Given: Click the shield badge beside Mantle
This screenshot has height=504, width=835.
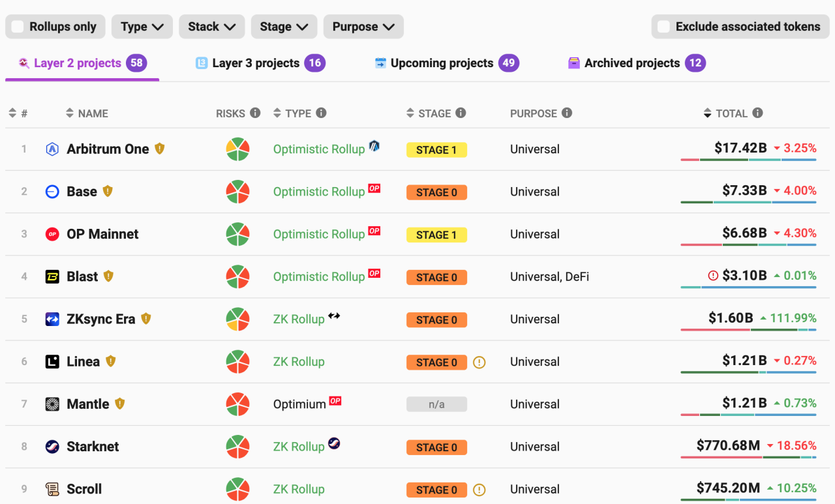Looking at the screenshot, I should 119,404.
